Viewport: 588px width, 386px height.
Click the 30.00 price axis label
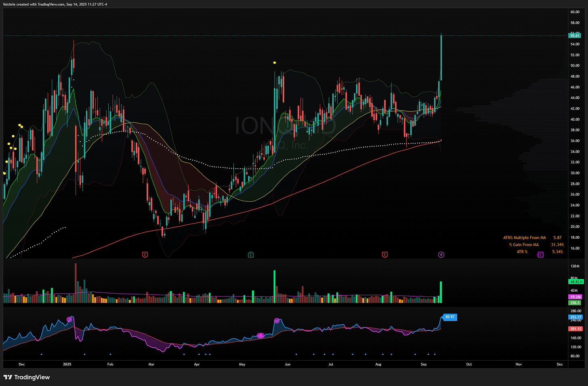575,173
